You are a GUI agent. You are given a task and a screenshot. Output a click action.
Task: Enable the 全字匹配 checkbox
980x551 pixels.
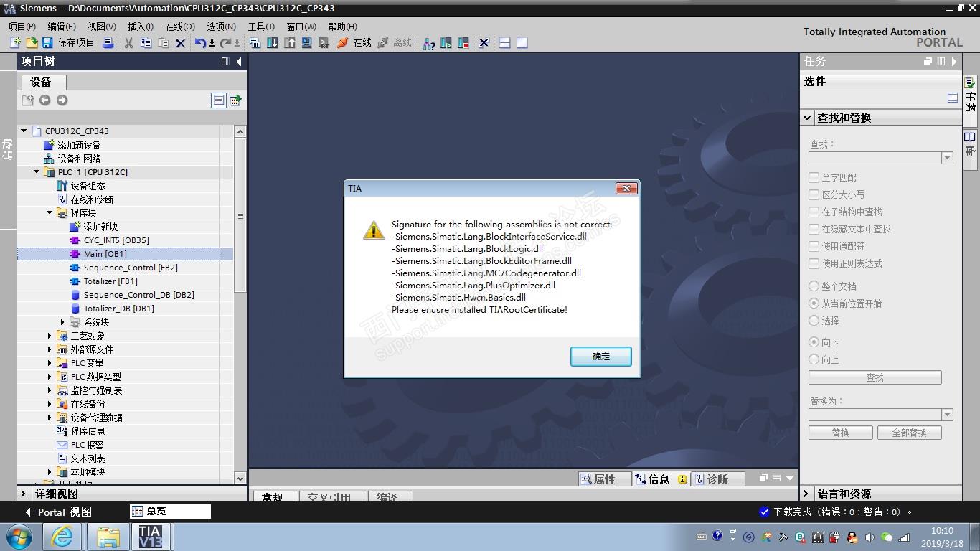click(814, 177)
